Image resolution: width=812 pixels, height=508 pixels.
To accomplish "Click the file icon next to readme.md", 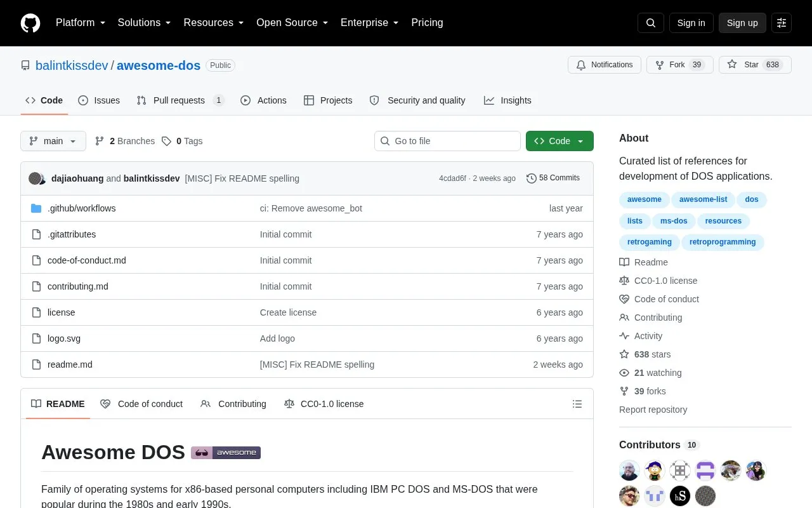I will [x=36, y=364].
